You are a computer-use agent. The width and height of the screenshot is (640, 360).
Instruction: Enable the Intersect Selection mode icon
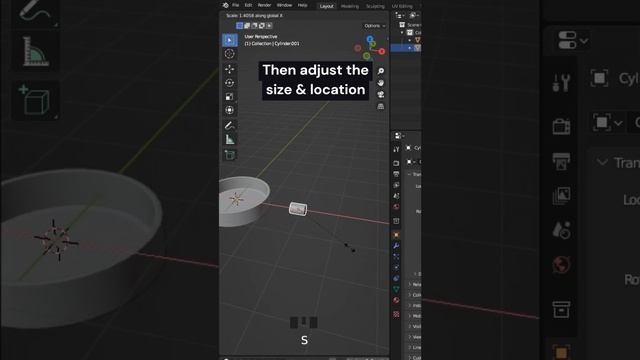[x=269, y=26]
